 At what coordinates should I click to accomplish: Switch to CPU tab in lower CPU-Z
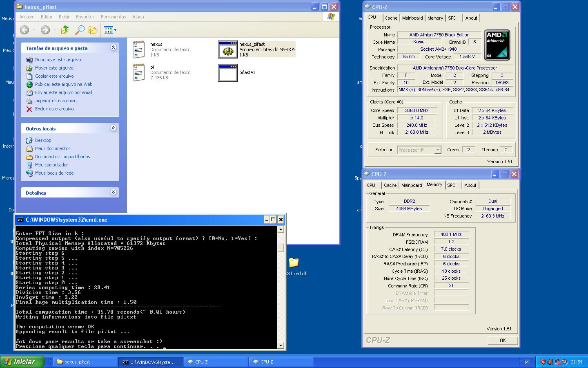point(371,185)
